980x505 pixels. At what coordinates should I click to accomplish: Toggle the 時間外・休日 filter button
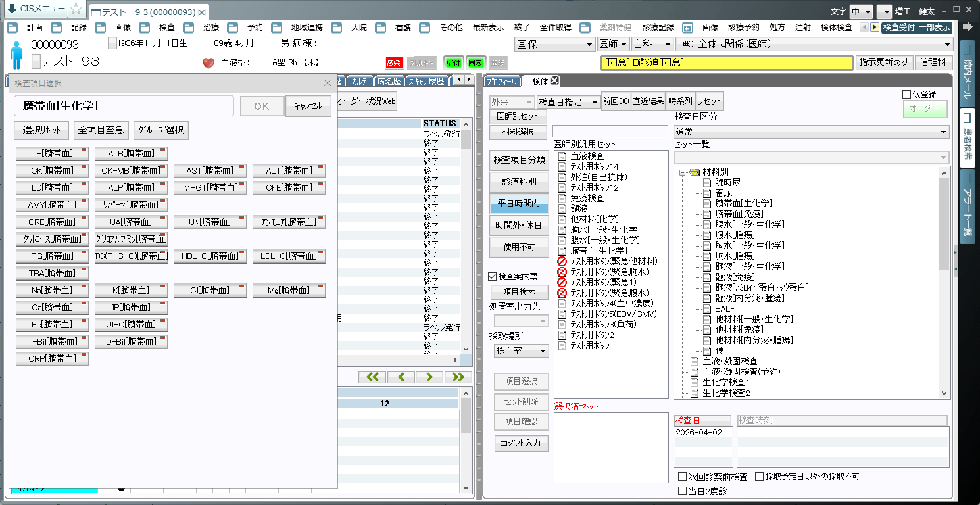pyautogui.click(x=519, y=225)
